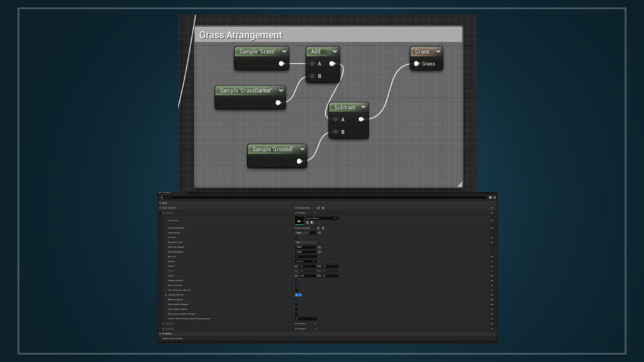This screenshot has width=644, height=362.
Task: Click the Sample 'Ground' output pin
Action: click(299, 162)
